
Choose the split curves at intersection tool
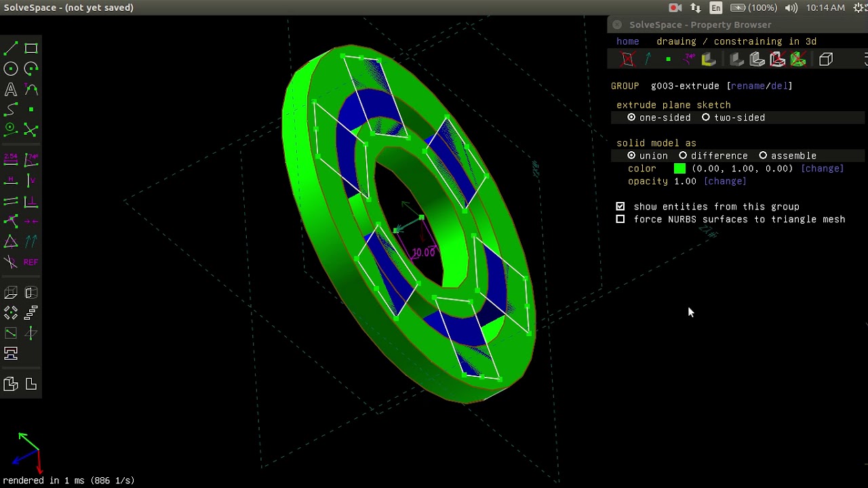(31, 129)
